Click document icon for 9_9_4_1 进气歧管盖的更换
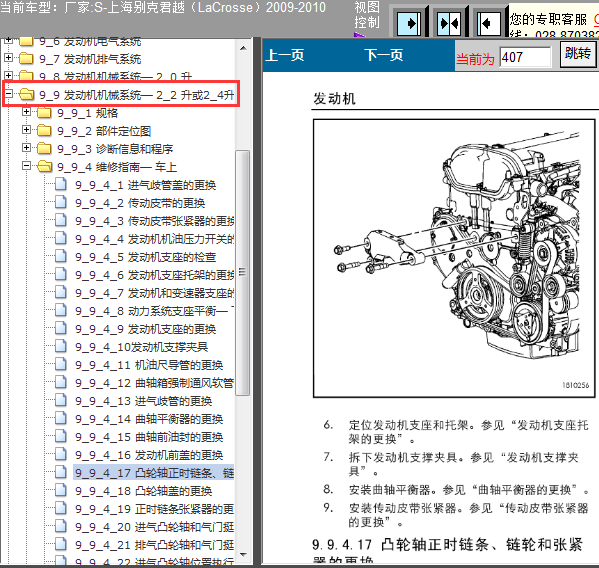Image resolution: width=599 pixels, height=568 pixels. click(x=60, y=184)
